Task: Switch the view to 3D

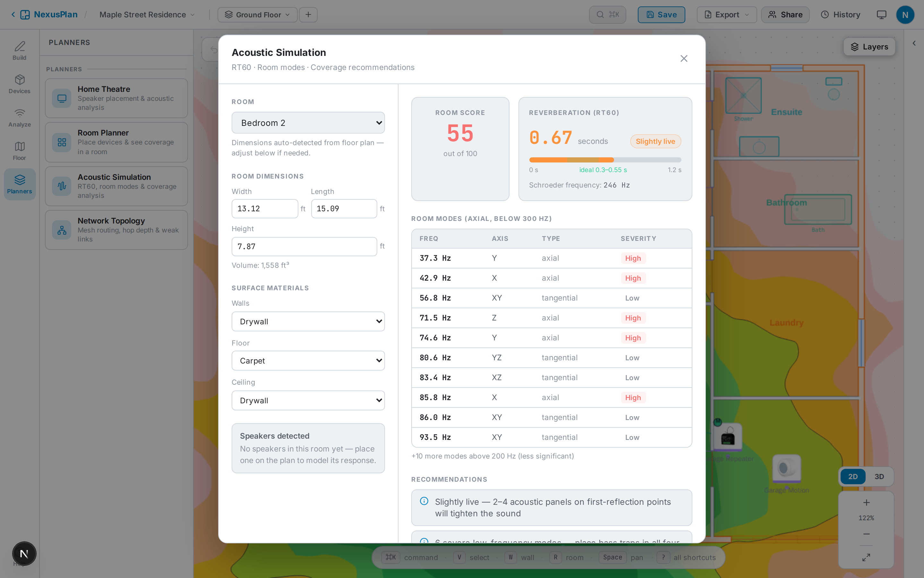Action: (879, 477)
